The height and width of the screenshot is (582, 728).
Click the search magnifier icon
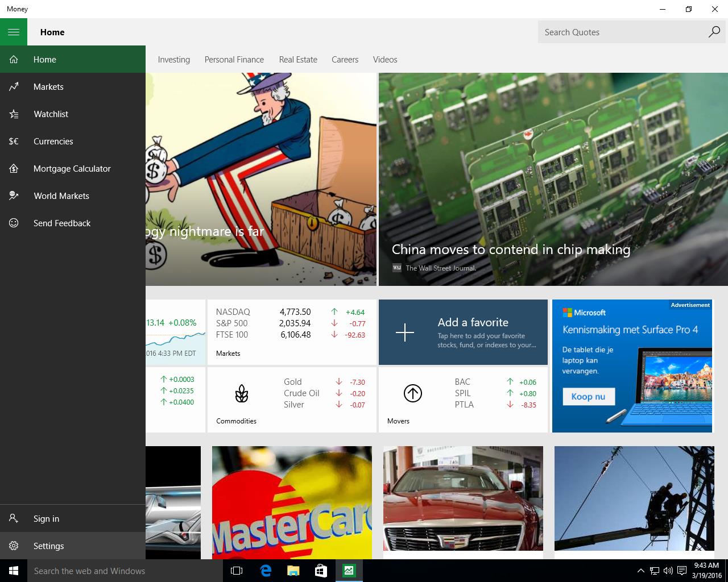pyautogui.click(x=714, y=32)
